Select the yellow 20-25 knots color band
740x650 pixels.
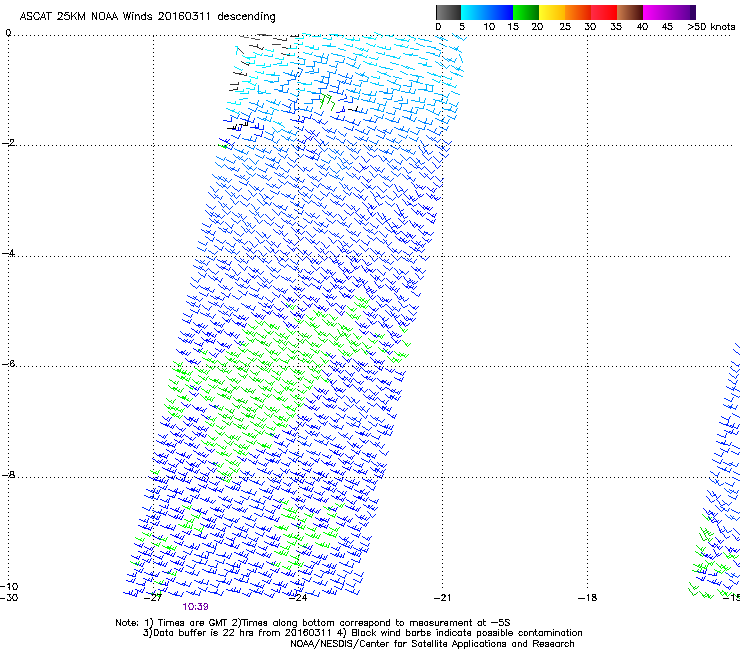click(552, 12)
